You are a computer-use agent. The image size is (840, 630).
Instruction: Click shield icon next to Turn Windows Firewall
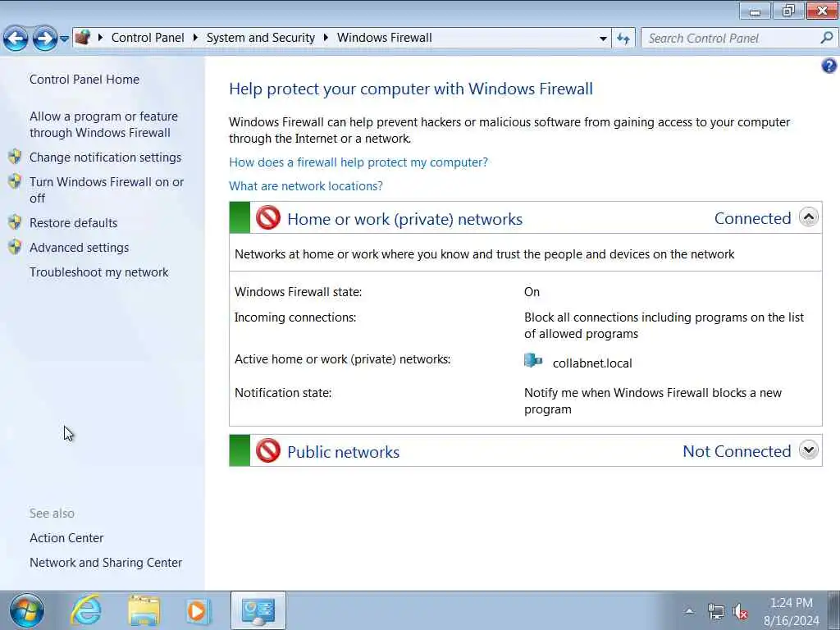click(15, 181)
